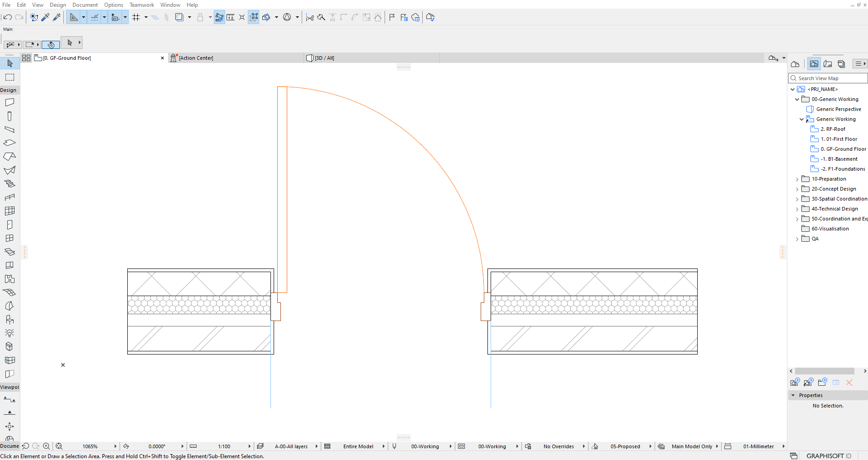Viewport: 868px width, 460px height.
Task: Expand the 40-Technical Design folder
Action: 797,209
